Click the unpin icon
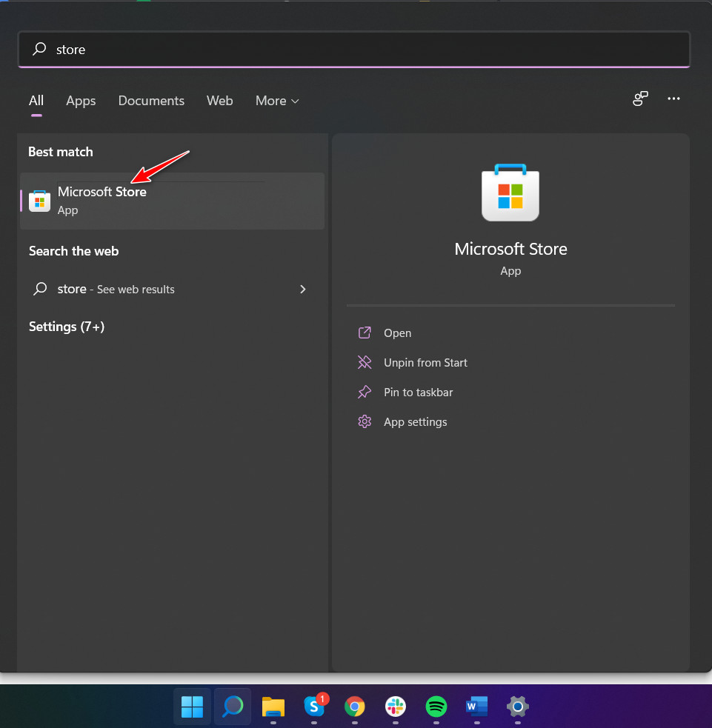Screen dimensions: 712x728 point(365,362)
